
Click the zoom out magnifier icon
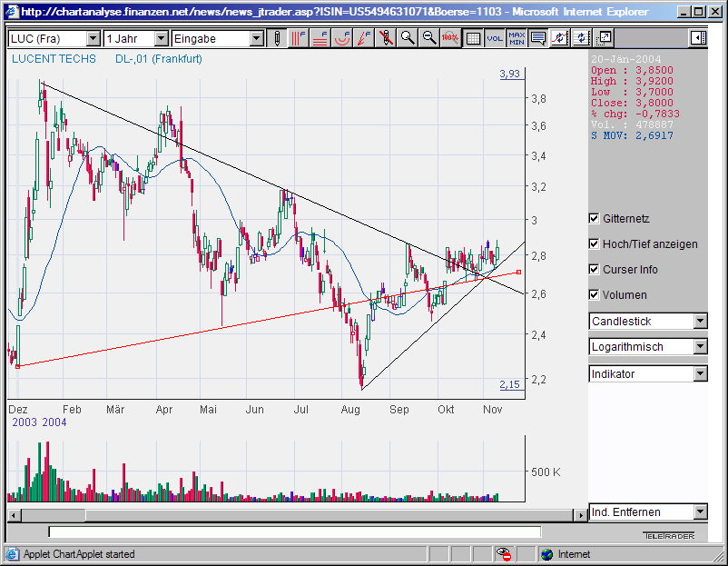click(429, 38)
